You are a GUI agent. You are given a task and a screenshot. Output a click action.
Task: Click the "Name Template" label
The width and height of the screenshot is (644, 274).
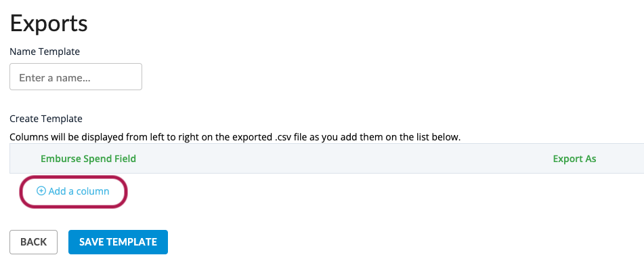pos(45,51)
